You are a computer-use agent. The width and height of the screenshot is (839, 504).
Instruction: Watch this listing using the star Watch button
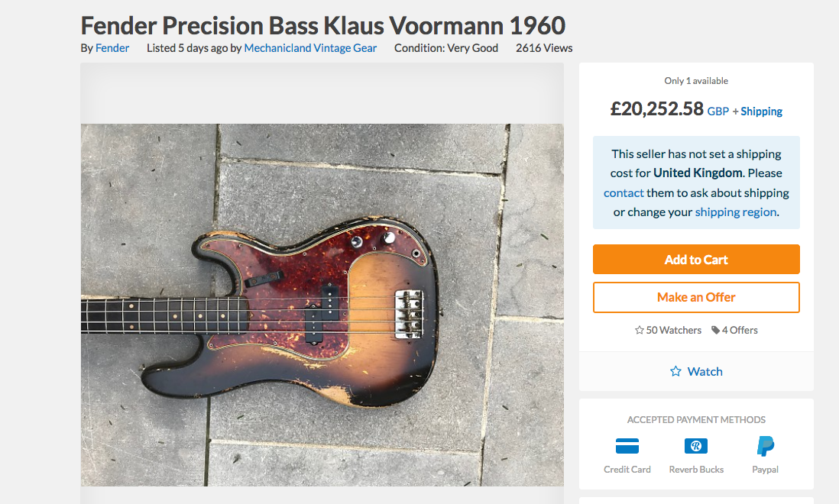coord(696,371)
